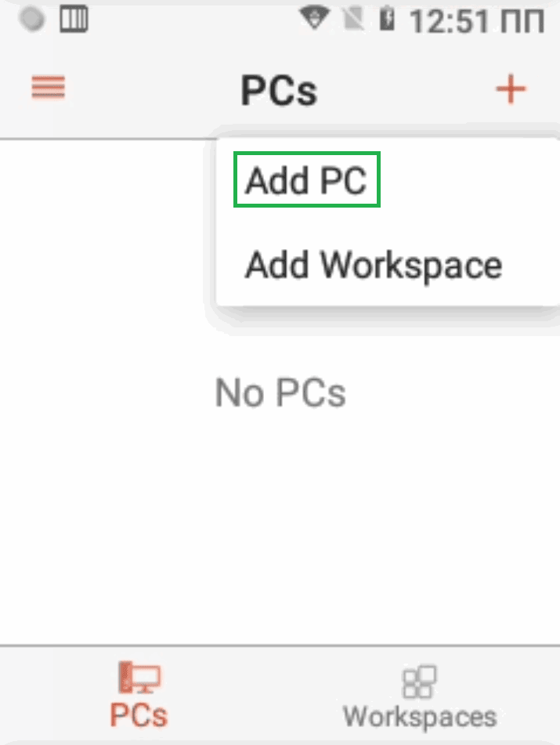
Task: Tap the red plus add icon
Action: pos(511,89)
